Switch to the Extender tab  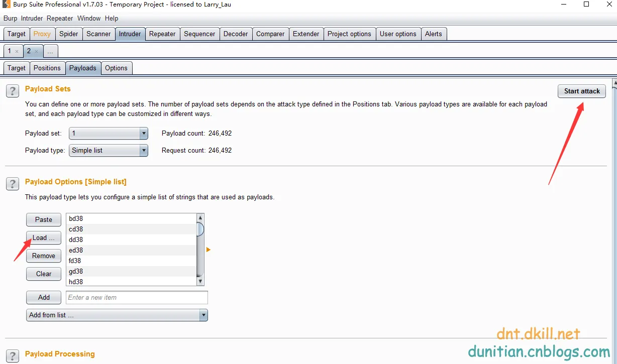pyautogui.click(x=306, y=34)
